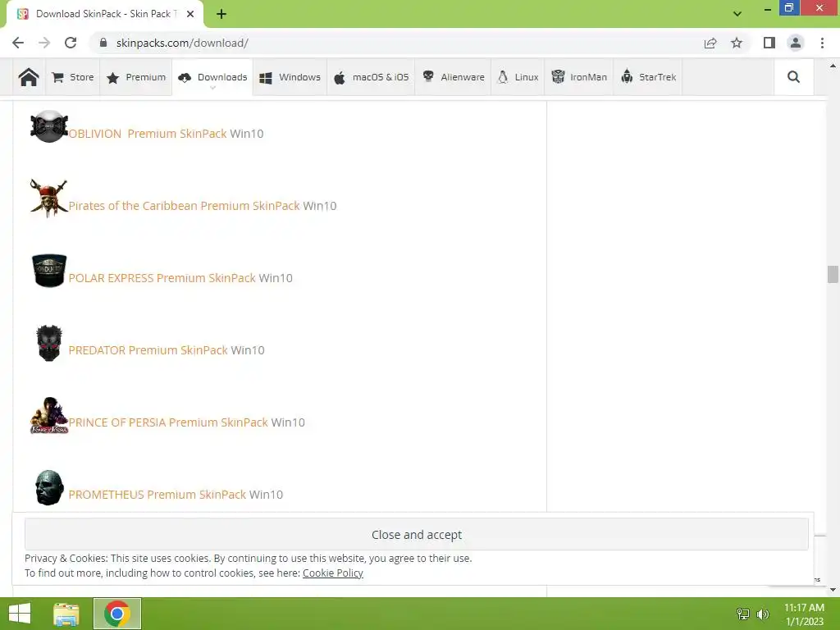Open Windows menu item
This screenshot has width=840, height=630.
(290, 77)
